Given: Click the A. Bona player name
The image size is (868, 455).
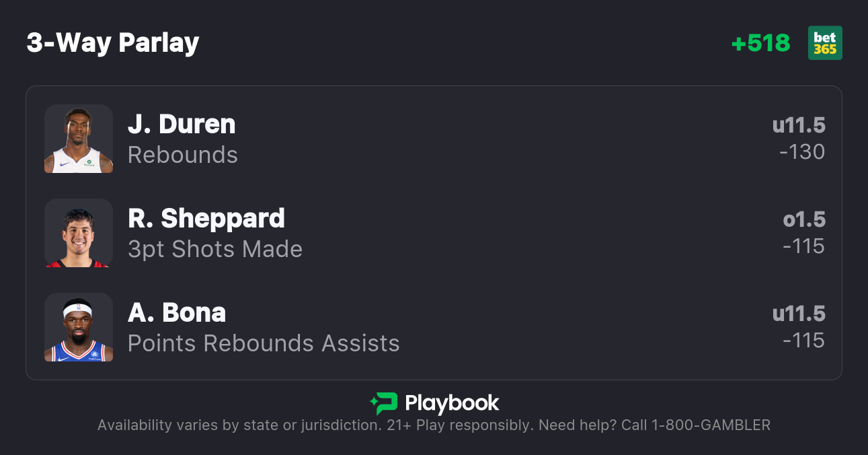Looking at the screenshot, I should pyautogui.click(x=177, y=313).
